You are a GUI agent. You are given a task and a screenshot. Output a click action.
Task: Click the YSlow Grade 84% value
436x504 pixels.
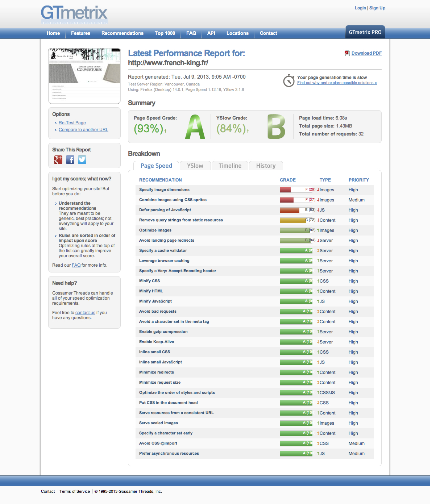tap(231, 129)
